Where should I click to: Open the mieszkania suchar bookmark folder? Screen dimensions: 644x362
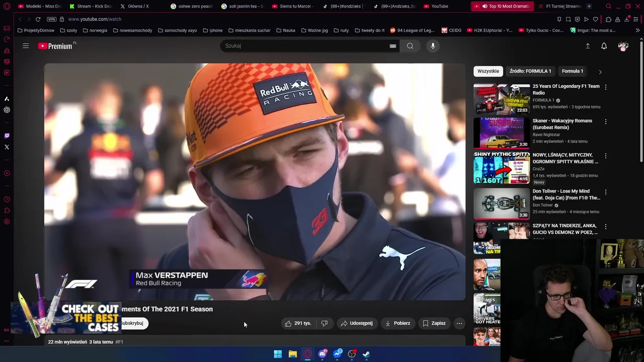click(249, 30)
